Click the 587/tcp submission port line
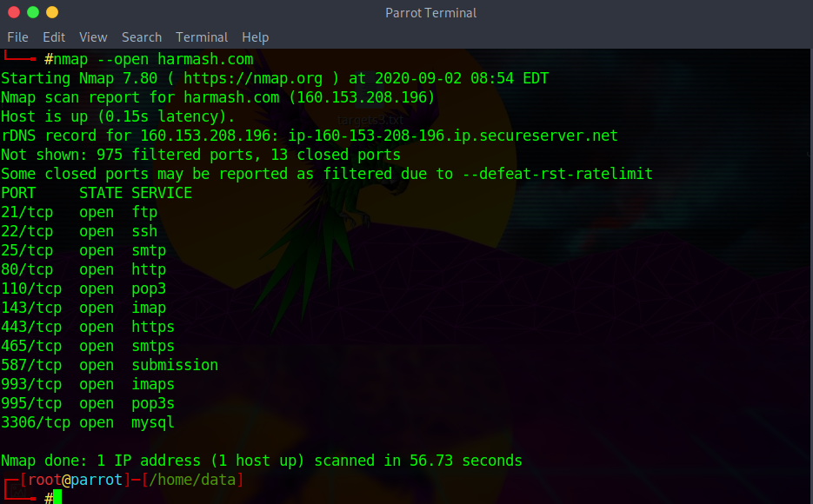The width and height of the screenshot is (813, 504). click(110, 365)
